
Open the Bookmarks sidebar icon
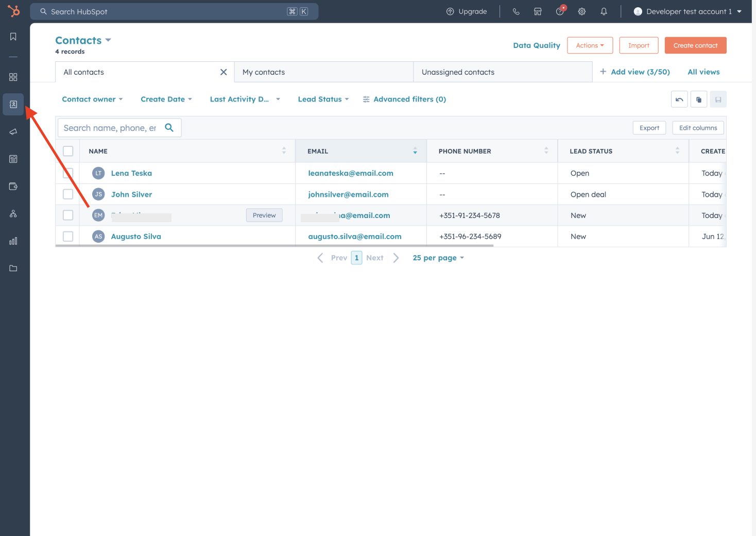click(13, 37)
